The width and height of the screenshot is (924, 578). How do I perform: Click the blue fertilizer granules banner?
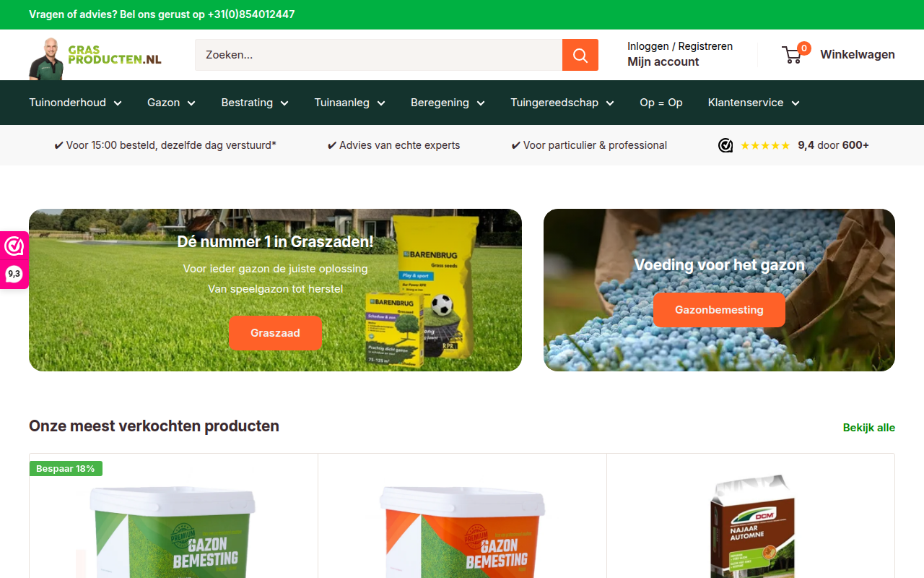point(719,290)
